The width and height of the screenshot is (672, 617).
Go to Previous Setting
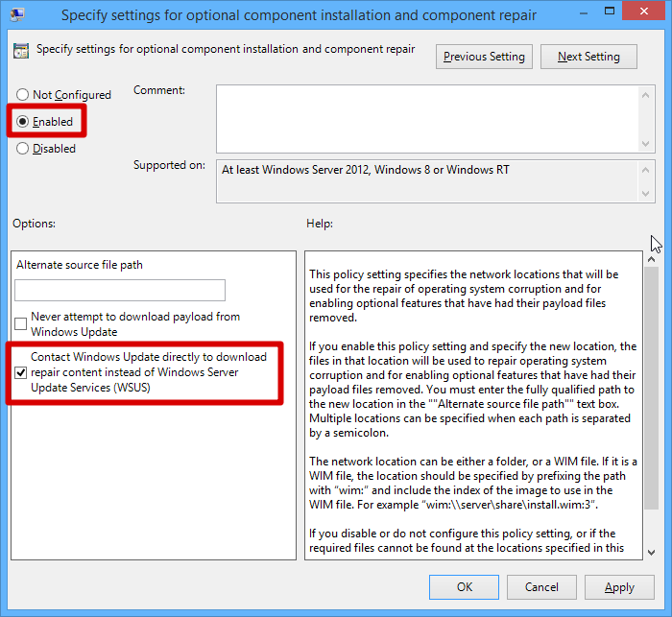pyautogui.click(x=484, y=57)
